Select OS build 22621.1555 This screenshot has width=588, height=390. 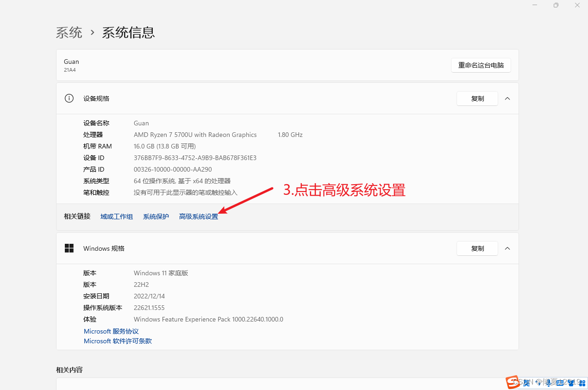pos(149,308)
